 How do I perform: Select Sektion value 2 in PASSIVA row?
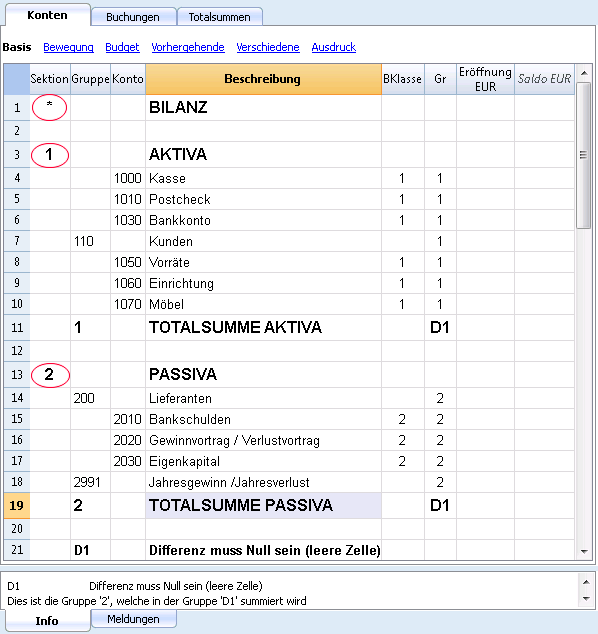point(50,374)
